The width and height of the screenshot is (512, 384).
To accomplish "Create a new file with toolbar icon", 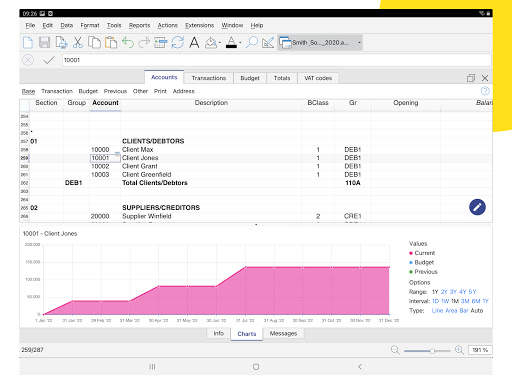I will click(28, 43).
